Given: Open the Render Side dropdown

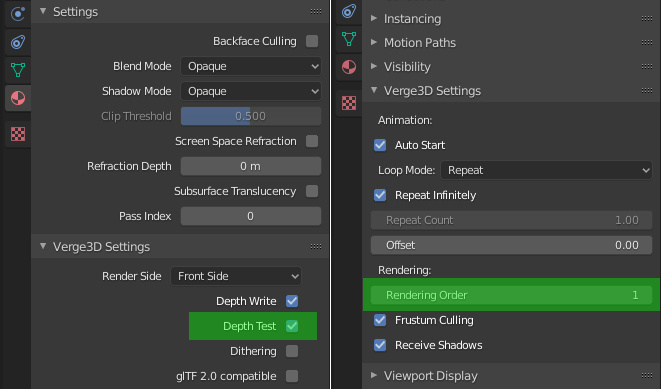Looking at the screenshot, I should (236, 276).
